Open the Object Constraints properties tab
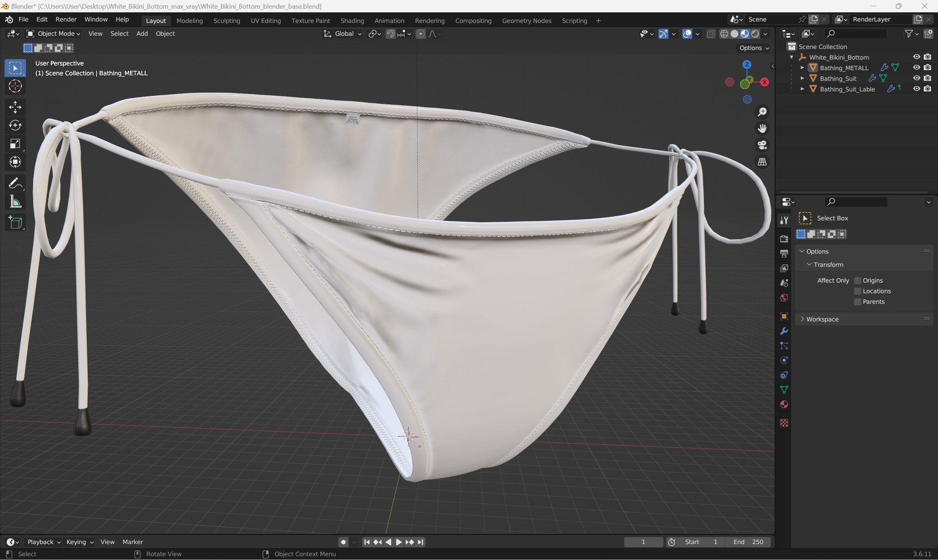The image size is (938, 560). 784,375
